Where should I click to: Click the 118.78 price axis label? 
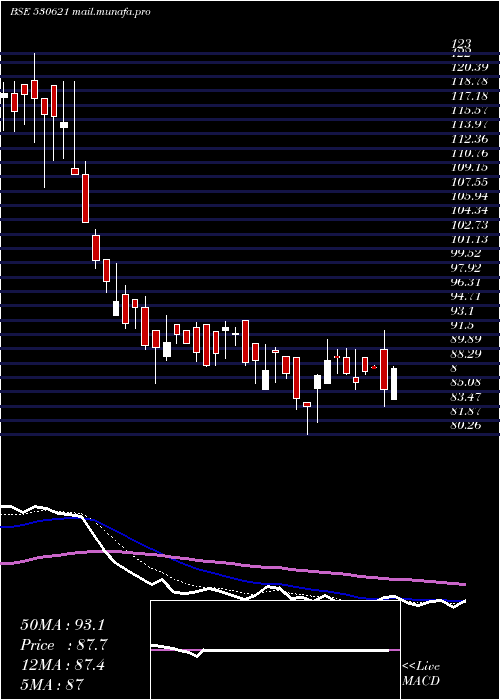[470, 82]
